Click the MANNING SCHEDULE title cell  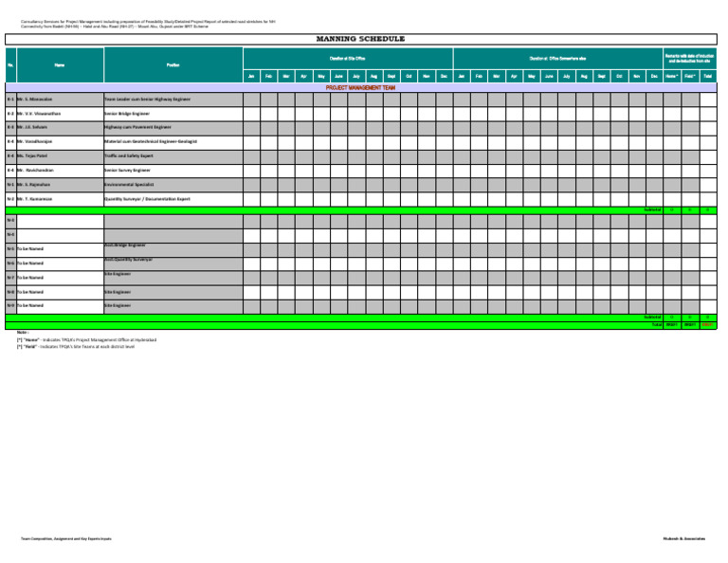pyautogui.click(x=365, y=40)
